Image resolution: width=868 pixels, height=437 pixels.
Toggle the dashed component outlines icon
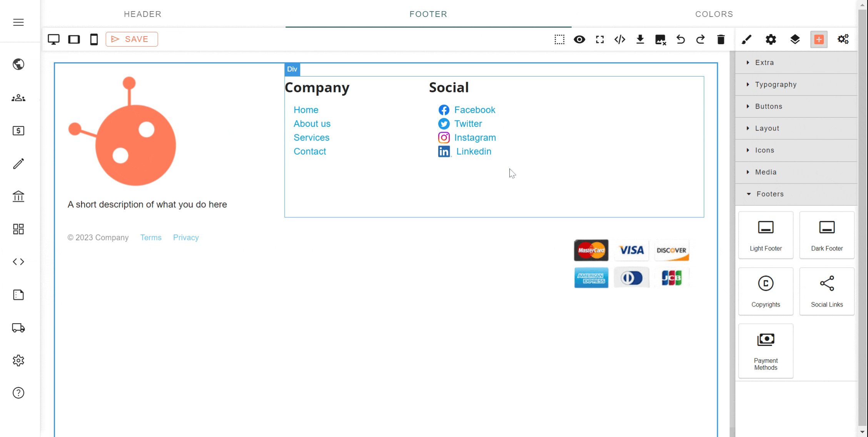(x=559, y=39)
